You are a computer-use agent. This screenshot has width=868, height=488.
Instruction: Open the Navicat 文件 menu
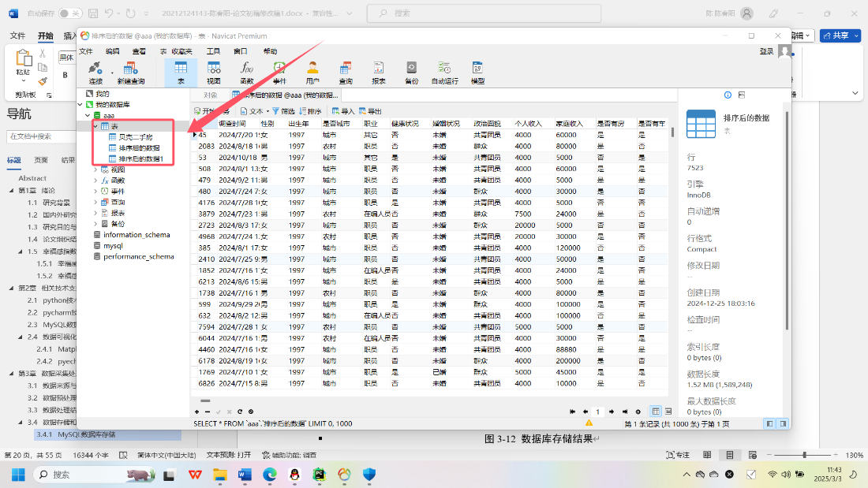[x=86, y=51]
